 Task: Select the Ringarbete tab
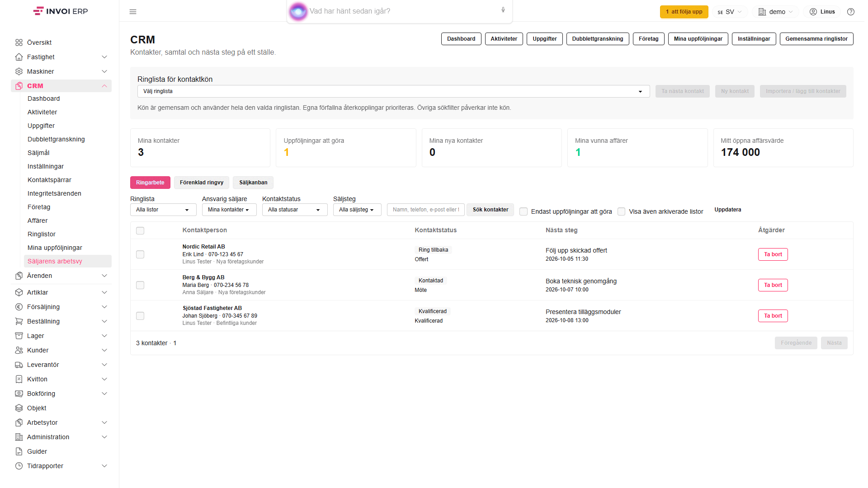click(x=150, y=183)
